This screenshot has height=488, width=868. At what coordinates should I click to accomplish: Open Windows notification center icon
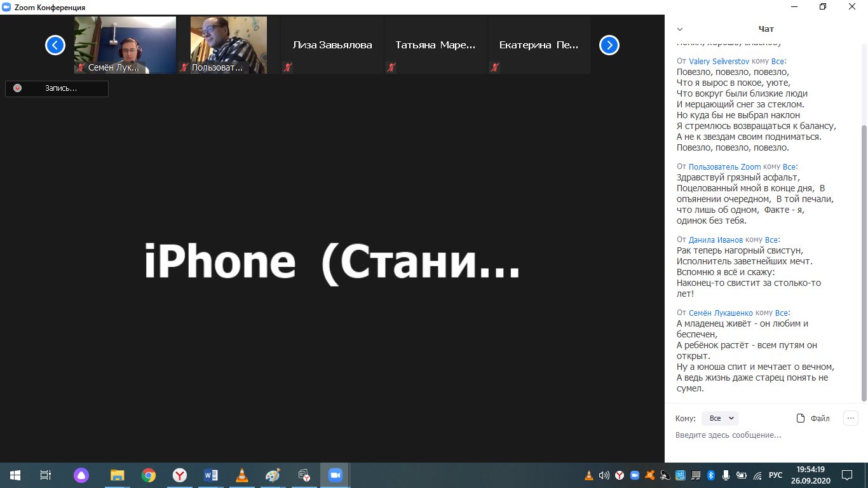(x=847, y=475)
